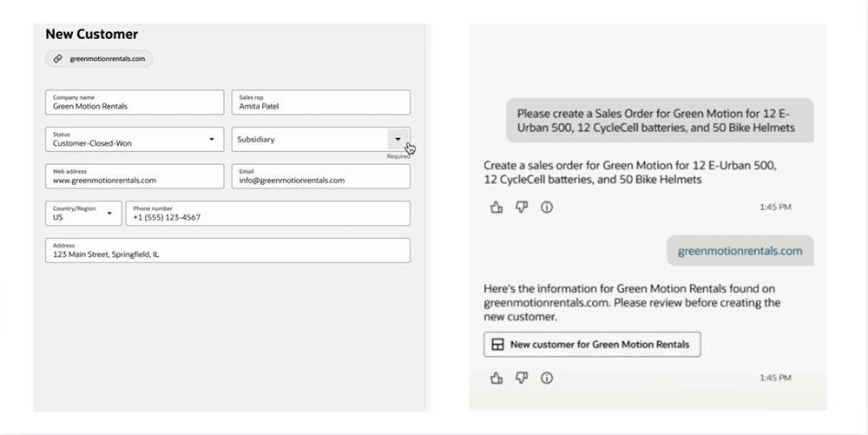Screen dimensions: 868x435
Task: Give thumbs up to the Green Motion Rentals info reply
Action: pos(496,378)
